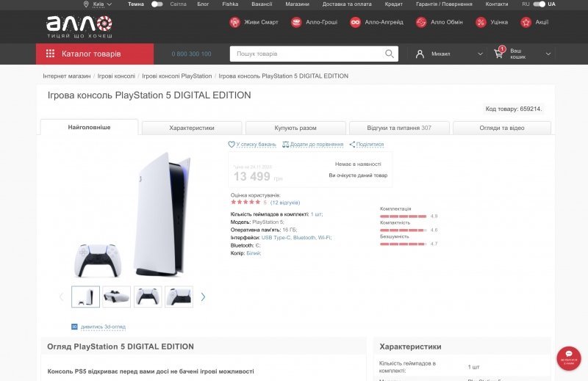Toggle the dark theme switch

tap(157, 4)
